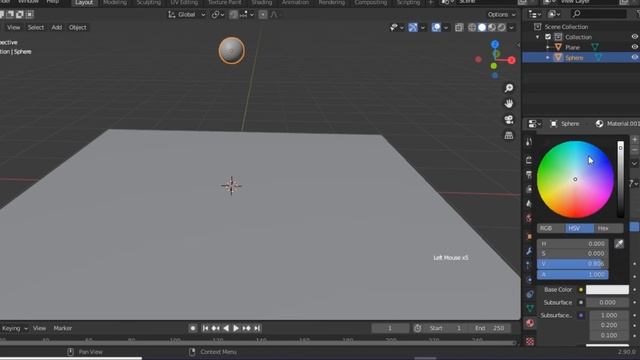Toggle proportional editing
The width and height of the screenshot is (640, 360).
(x=263, y=15)
